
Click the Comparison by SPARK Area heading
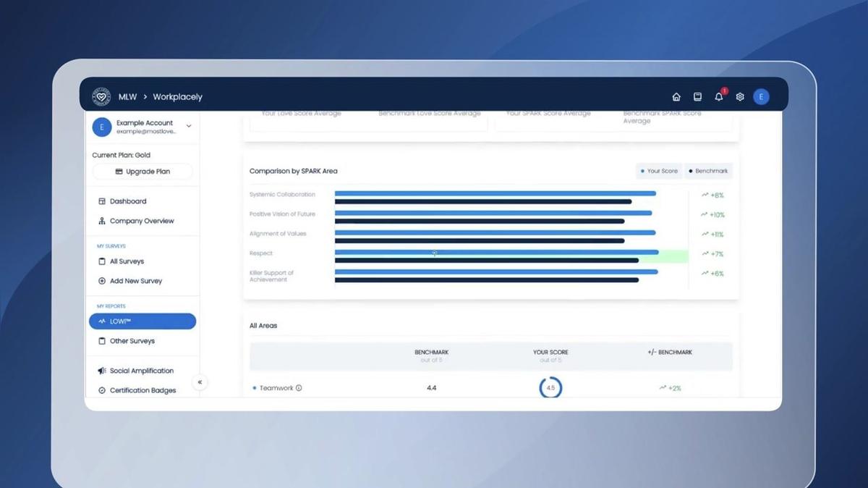(294, 171)
